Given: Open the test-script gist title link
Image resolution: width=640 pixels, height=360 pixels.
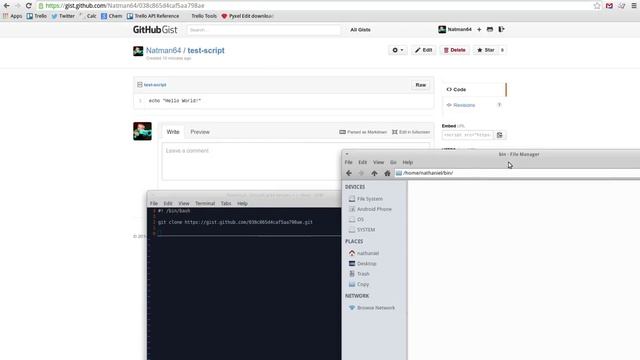Looking at the screenshot, I should point(206,51).
